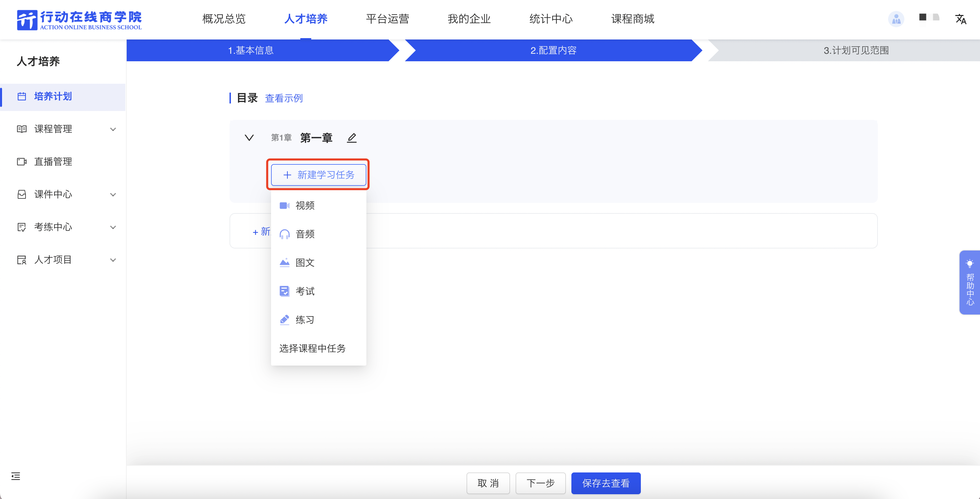Click the pen icon for 练习

point(285,320)
